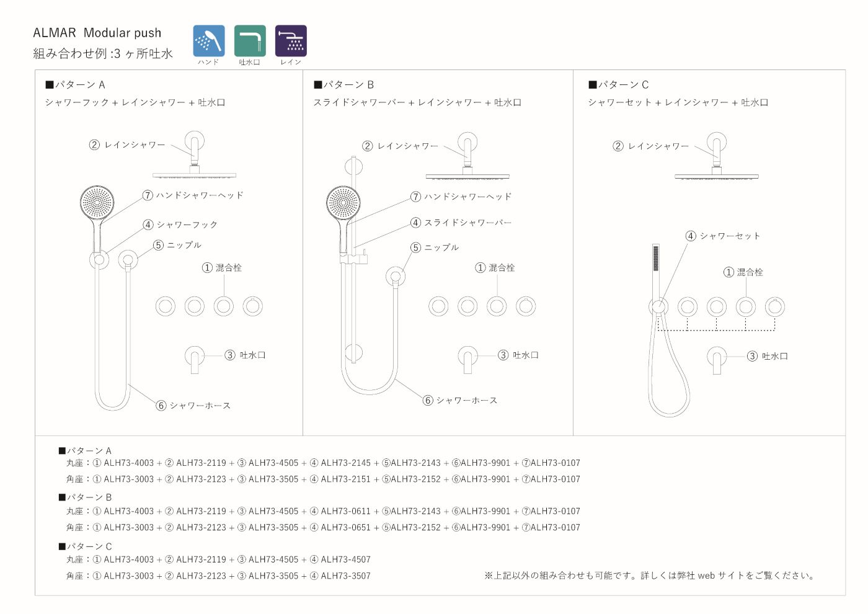
Task: Select ALH73-4003 in Pattern A 丸座 row
Action: 129,463
